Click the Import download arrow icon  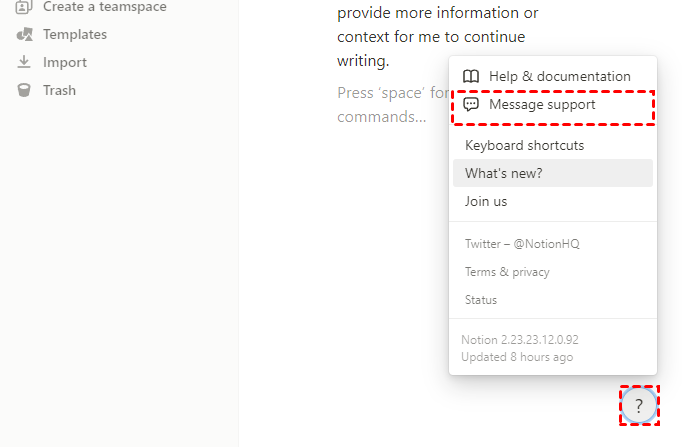[25, 62]
